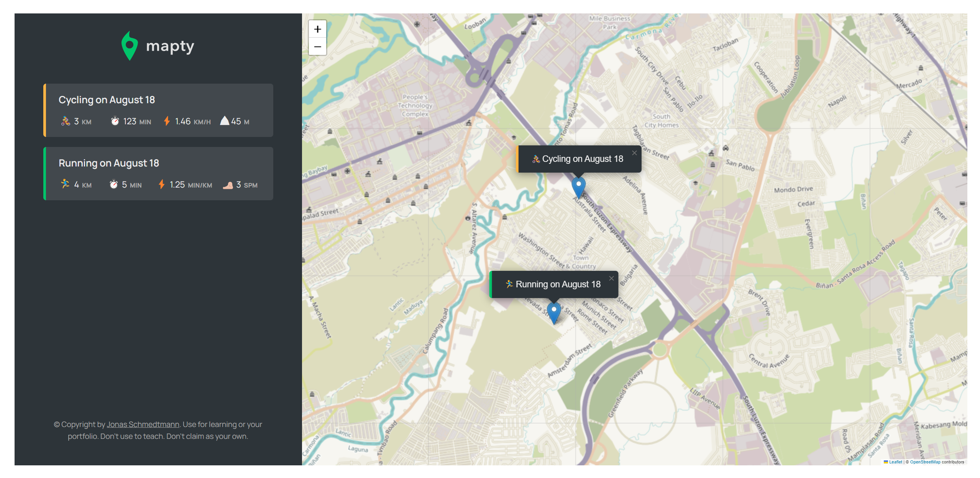Zoom in the map with plus button
Viewport: 980px width, 478px height.
[317, 29]
